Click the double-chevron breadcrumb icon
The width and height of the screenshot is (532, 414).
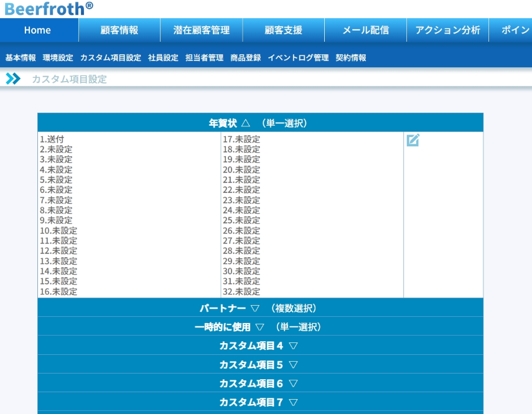pyautogui.click(x=13, y=79)
